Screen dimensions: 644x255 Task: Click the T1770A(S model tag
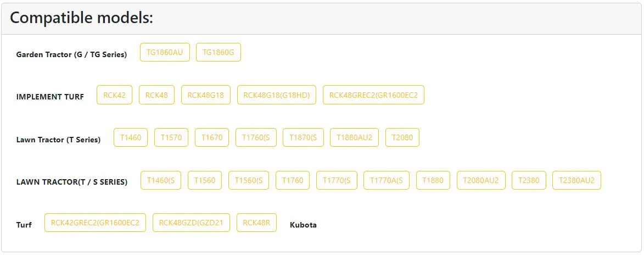click(387, 180)
